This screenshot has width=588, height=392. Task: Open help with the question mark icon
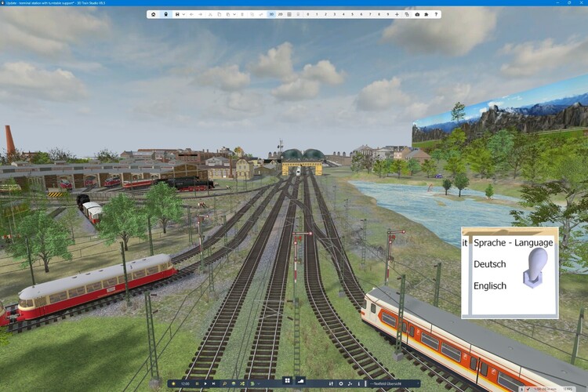(436, 14)
